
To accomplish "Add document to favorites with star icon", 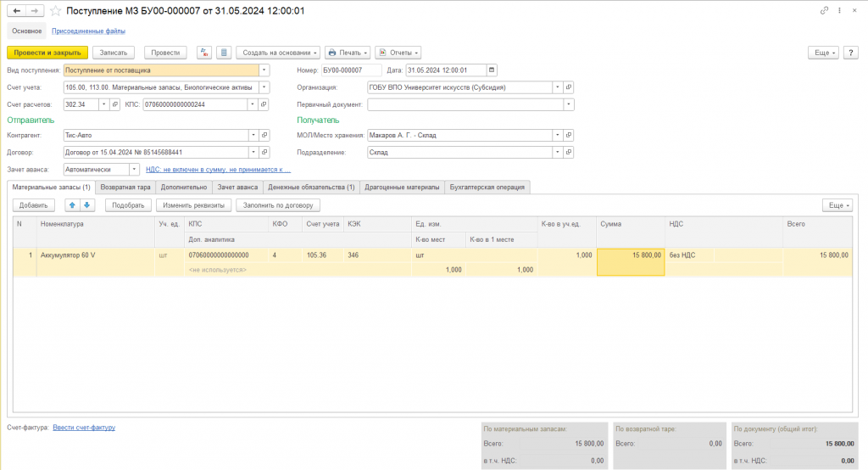I will (55, 10).
